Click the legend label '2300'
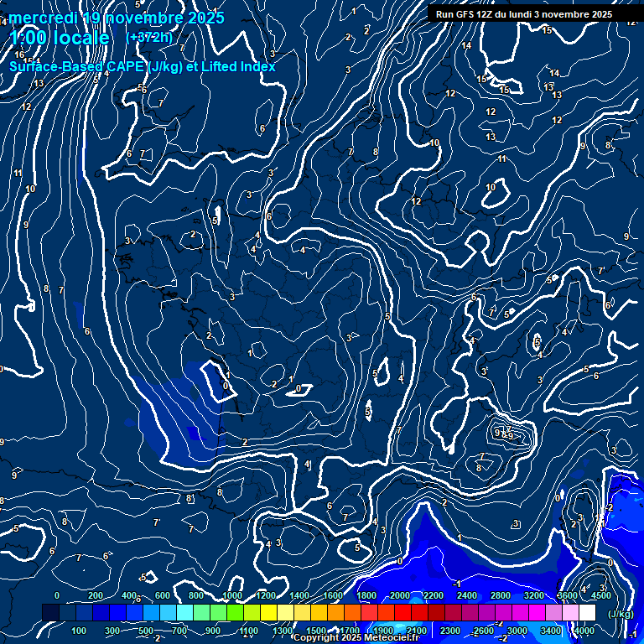This screenshot has width=644, height=644. click(450, 631)
